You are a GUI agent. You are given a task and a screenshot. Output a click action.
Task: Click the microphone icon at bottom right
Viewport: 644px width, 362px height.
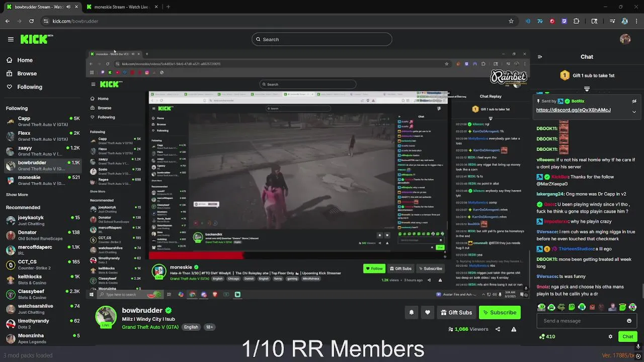[x=638, y=346]
